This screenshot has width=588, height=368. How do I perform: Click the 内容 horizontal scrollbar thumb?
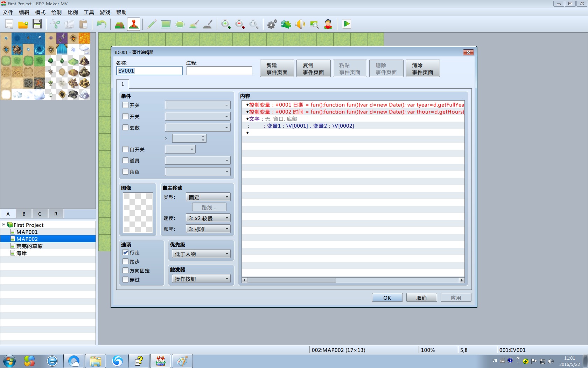tap(292, 280)
